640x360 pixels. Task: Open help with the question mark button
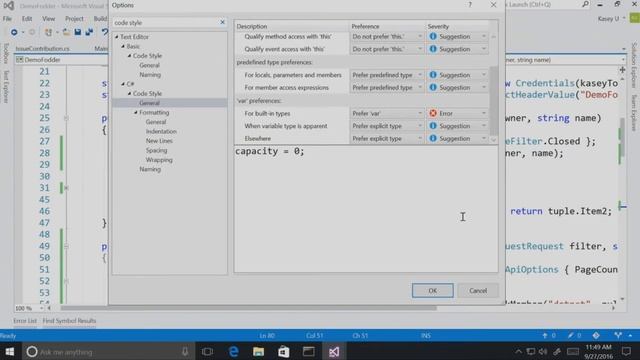point(470,5)
